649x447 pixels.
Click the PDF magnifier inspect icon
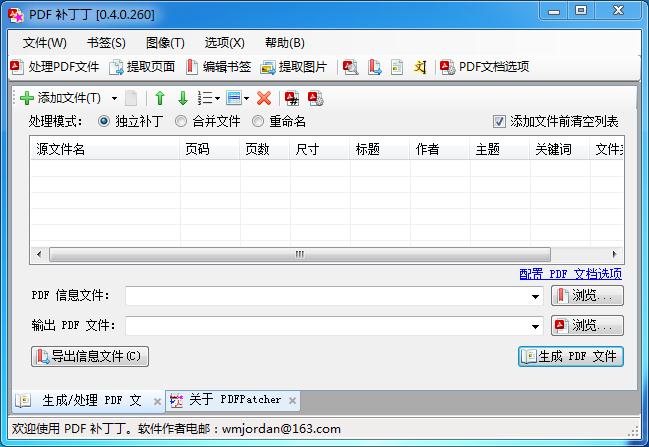(351, 67)
